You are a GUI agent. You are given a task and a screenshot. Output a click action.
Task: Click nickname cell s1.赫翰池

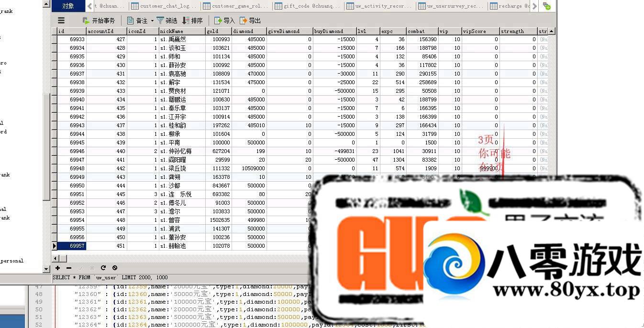[x=182, y=246]
